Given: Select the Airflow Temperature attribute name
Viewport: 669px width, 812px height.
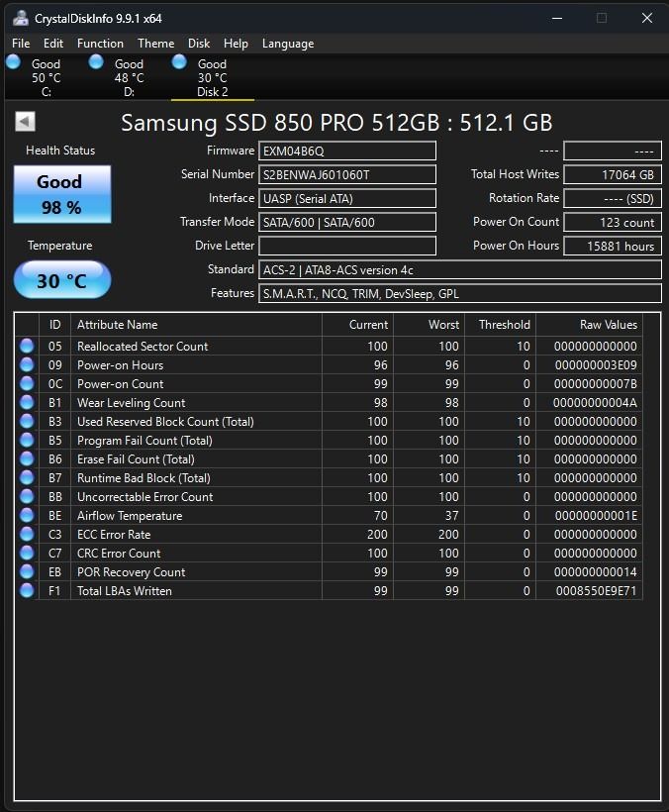Looking at the screenshot, I should pos(130,515).
